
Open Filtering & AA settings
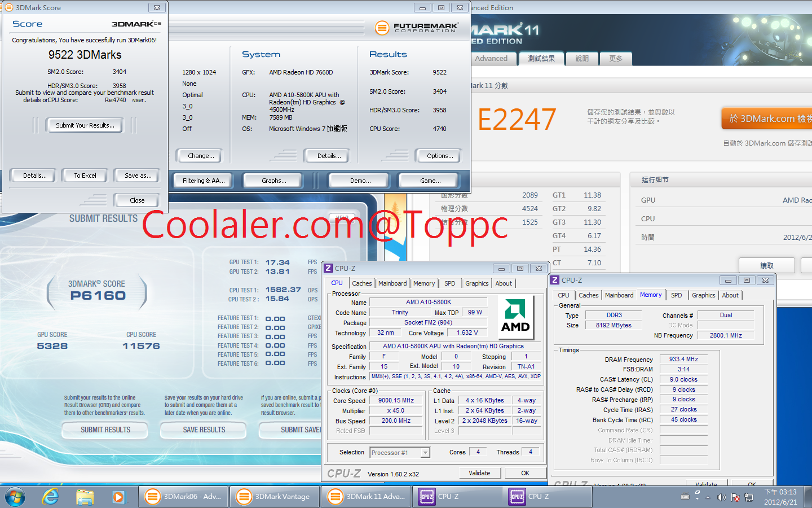[204, 181]
